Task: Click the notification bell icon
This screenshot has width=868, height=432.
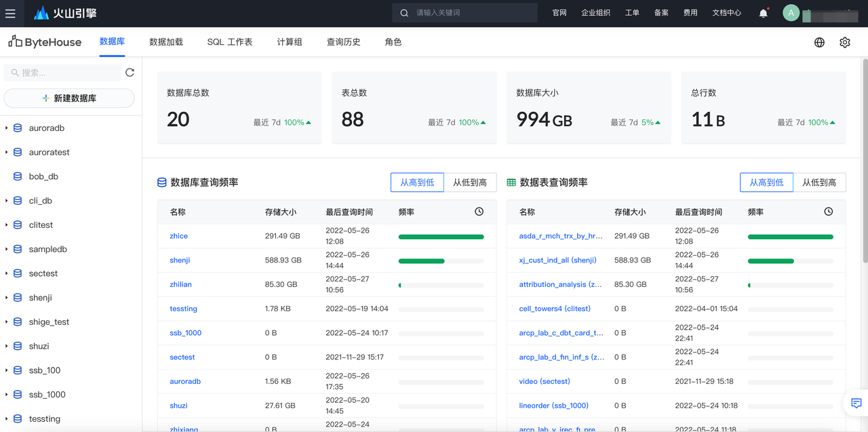Action: point(763,13)
